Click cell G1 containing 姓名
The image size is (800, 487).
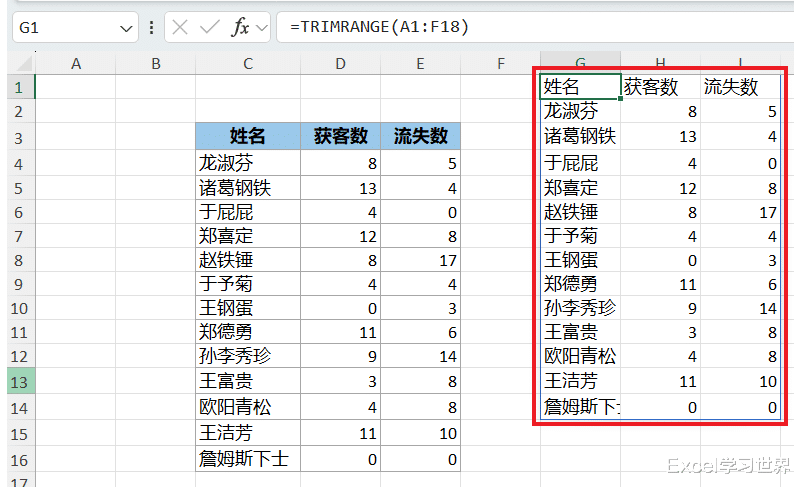(581, 87)
